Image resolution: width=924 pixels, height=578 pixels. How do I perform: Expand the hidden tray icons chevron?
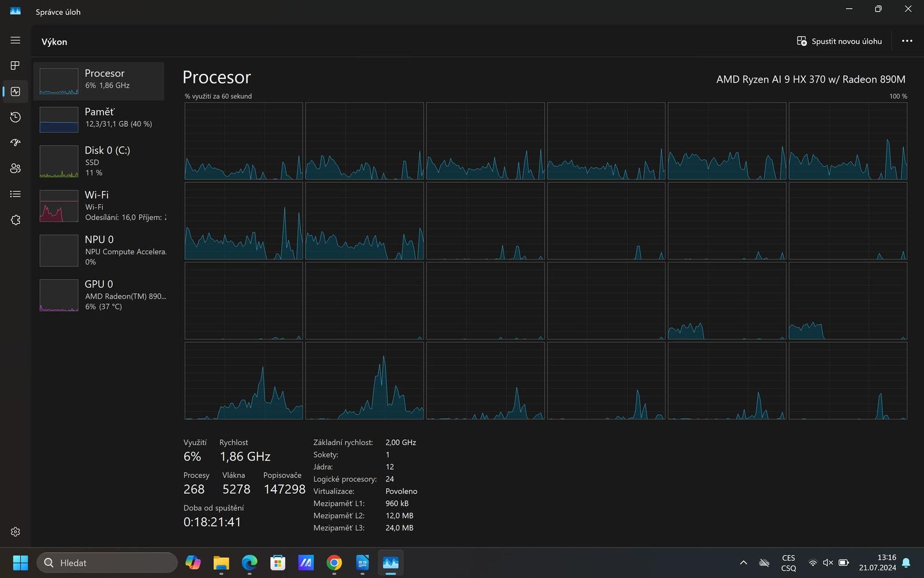point(743,562)
